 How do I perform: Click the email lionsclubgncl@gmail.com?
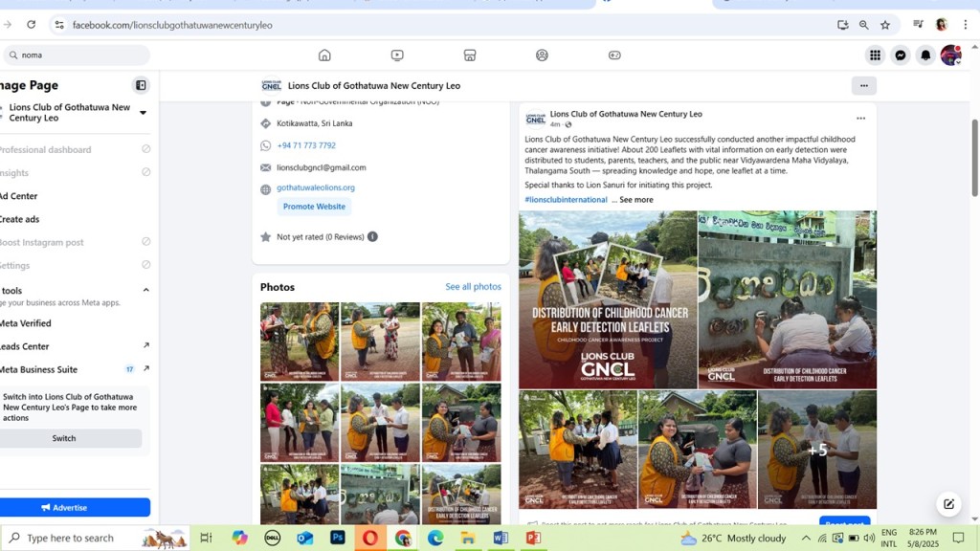click(x=322, y=167)
